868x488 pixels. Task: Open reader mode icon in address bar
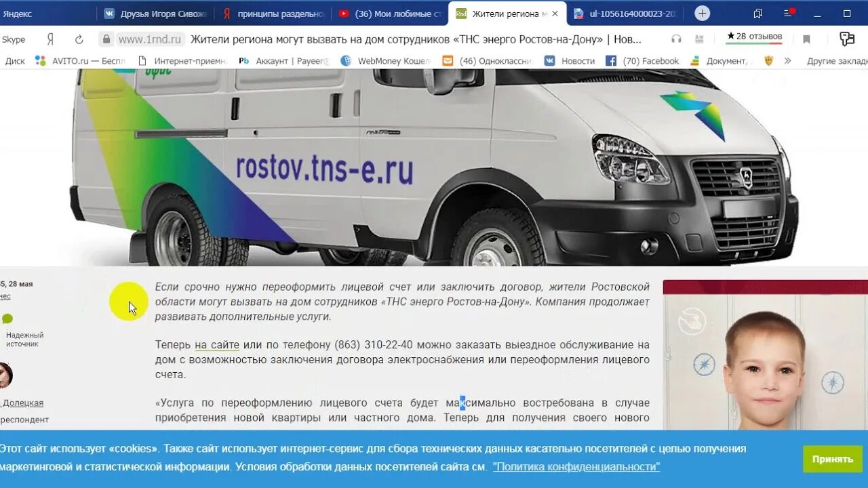[x=699, y=39]
